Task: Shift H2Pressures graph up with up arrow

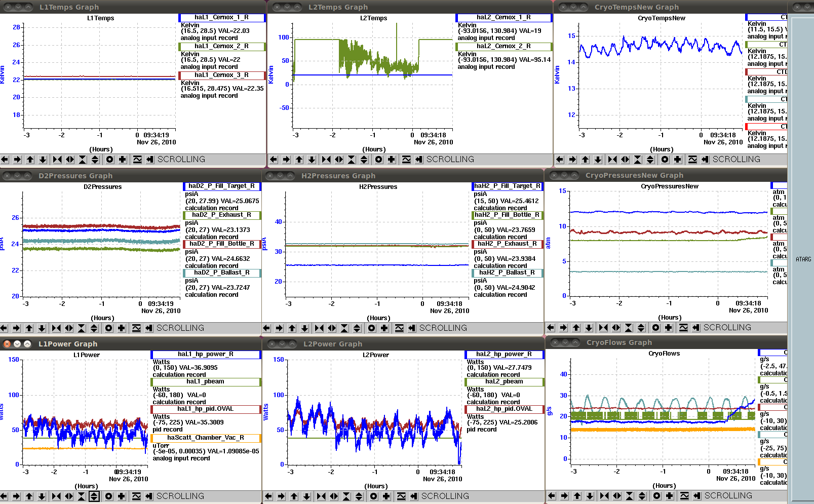Action: tap(292, 328)
